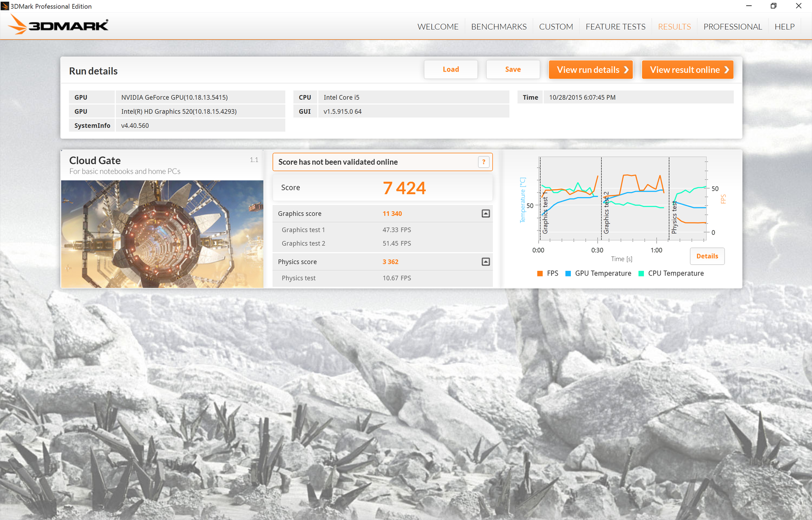This screenshot has width=812, height=520.
Task: Click the Physics test 10.67 FPS row
Action: (382, 278)
